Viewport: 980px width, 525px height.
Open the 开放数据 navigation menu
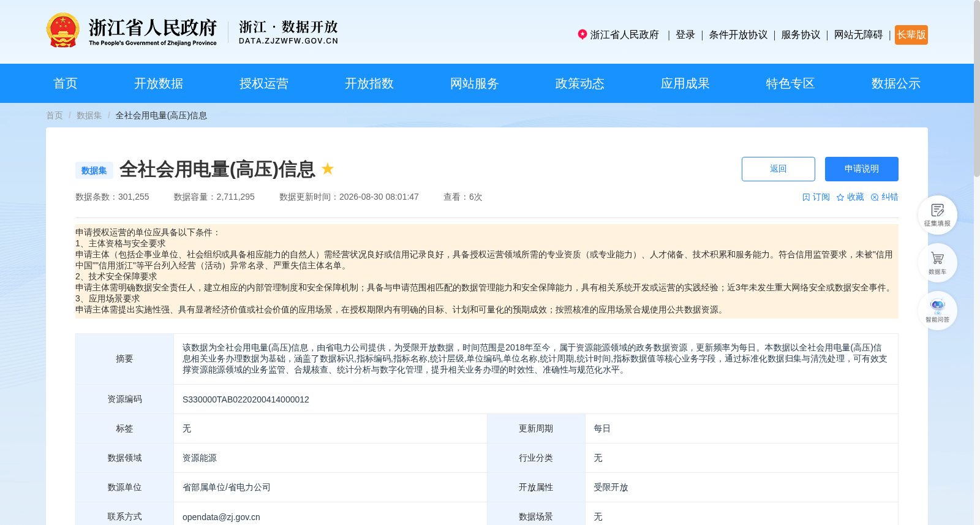(159, 83)
